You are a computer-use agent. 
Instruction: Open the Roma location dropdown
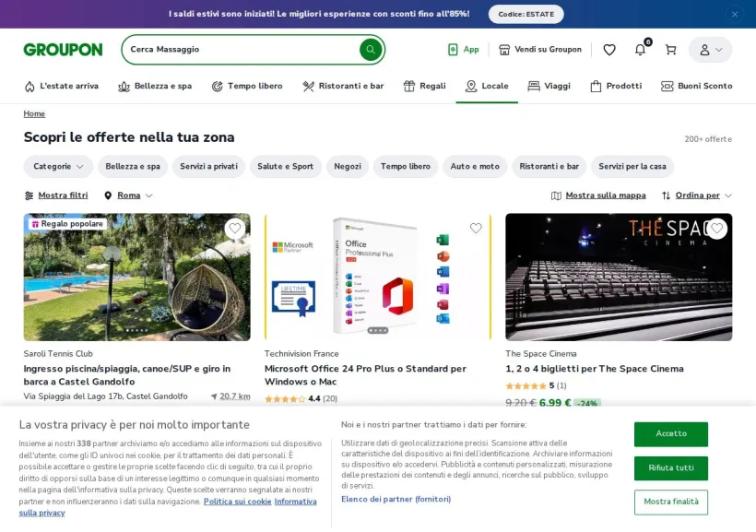coord(128,195)
